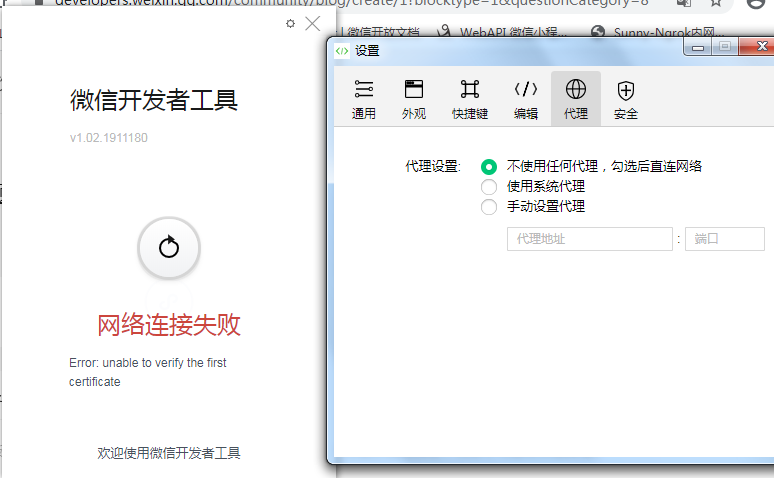
Task: Click the browser bookmark star icon
Action: (716, 3)
